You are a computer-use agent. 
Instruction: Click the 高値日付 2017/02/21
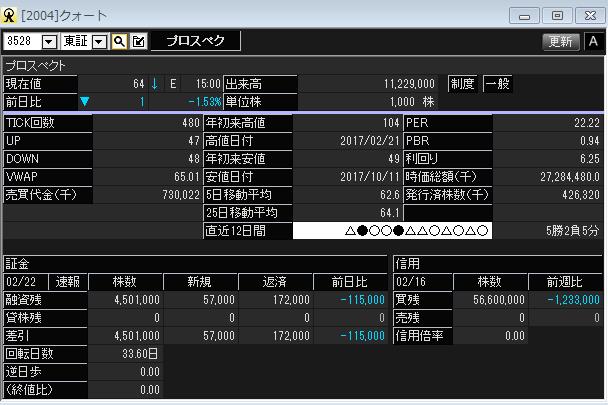click(x=370, y=141)
